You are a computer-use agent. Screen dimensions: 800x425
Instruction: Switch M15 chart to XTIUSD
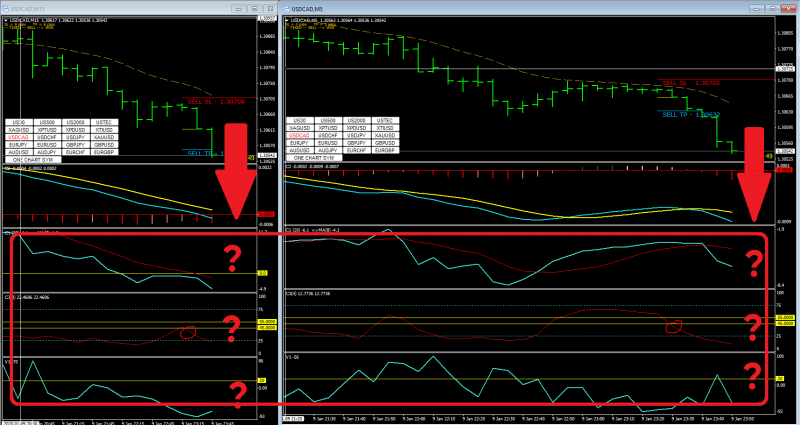pos(105,130)
